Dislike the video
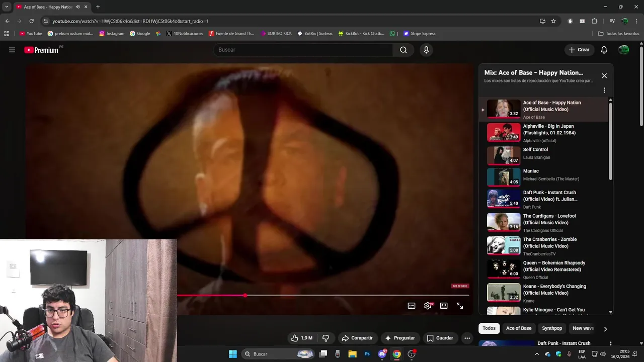The image size is (644, 362). (326, 338)
